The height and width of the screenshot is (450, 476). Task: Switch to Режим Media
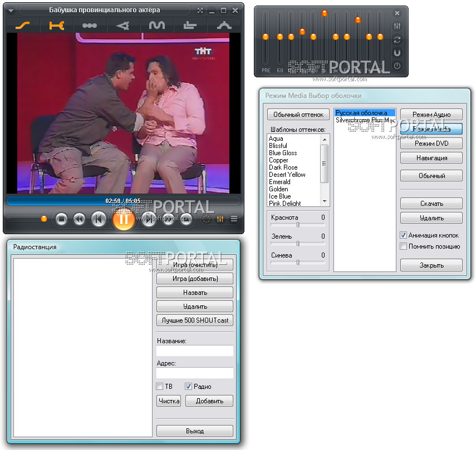(x=431, y=129)
